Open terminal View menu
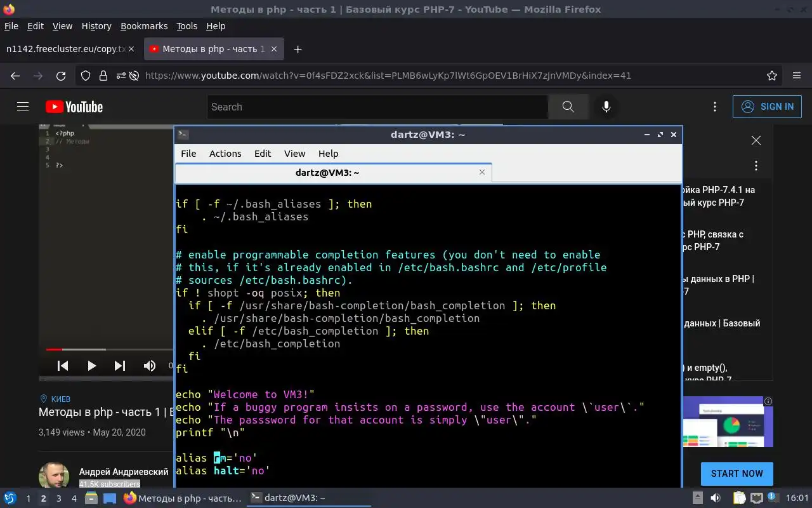The image size is (812, 508). 294,154
